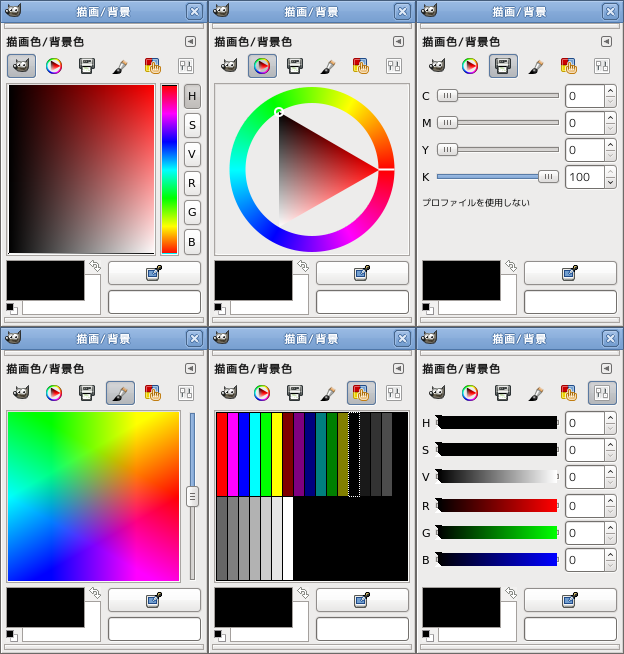Open the tab configuration menu arrow in the palette window
624x654 pixels.
point(398,369)
